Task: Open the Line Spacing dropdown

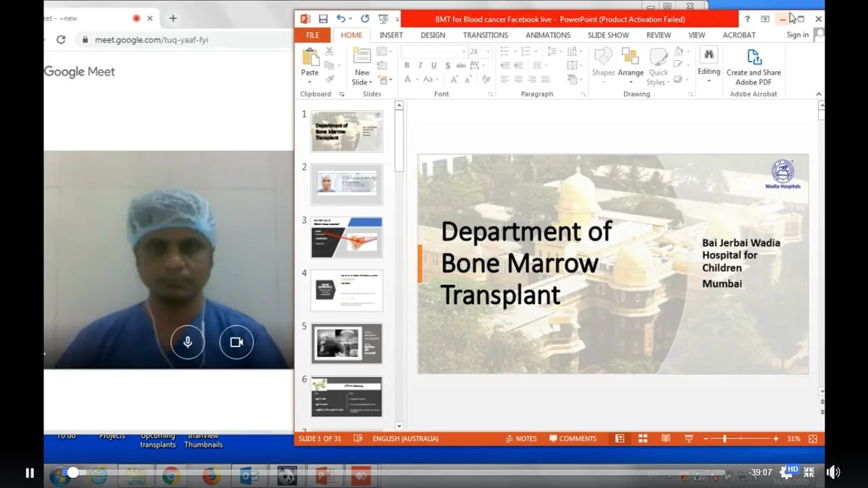Action: point(555,51)
